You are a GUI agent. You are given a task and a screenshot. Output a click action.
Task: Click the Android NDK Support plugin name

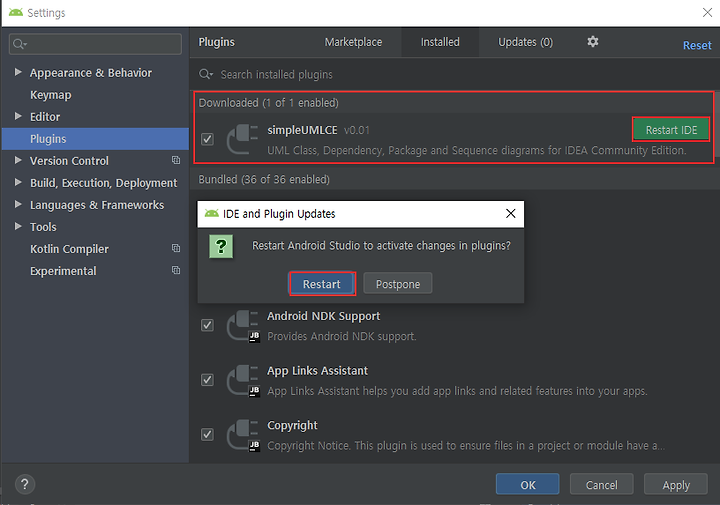323,316
